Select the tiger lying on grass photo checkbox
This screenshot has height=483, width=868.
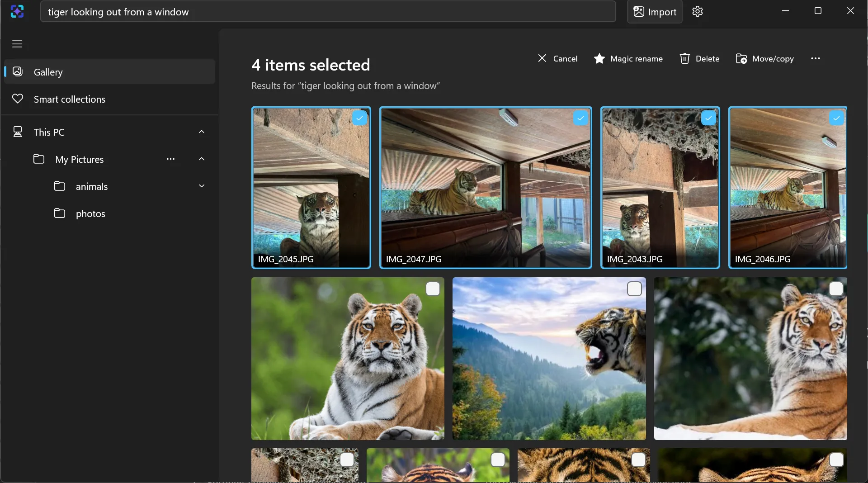pyautogui.click(x=433, y=289)
